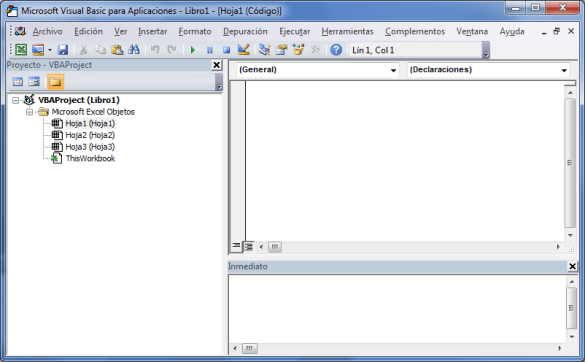Select ThisWorkbook in project tree
The width and height of the screenshot is (585, 362).
(90, 158)
